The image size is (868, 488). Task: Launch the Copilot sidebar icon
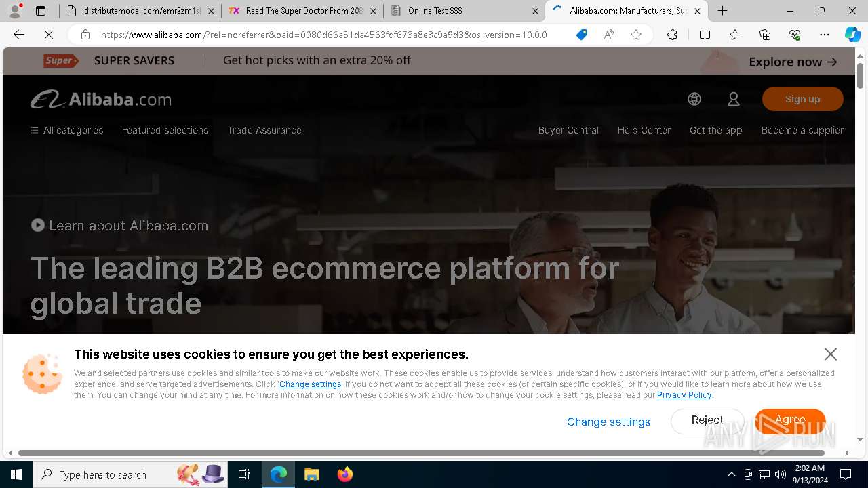(852, 35)
